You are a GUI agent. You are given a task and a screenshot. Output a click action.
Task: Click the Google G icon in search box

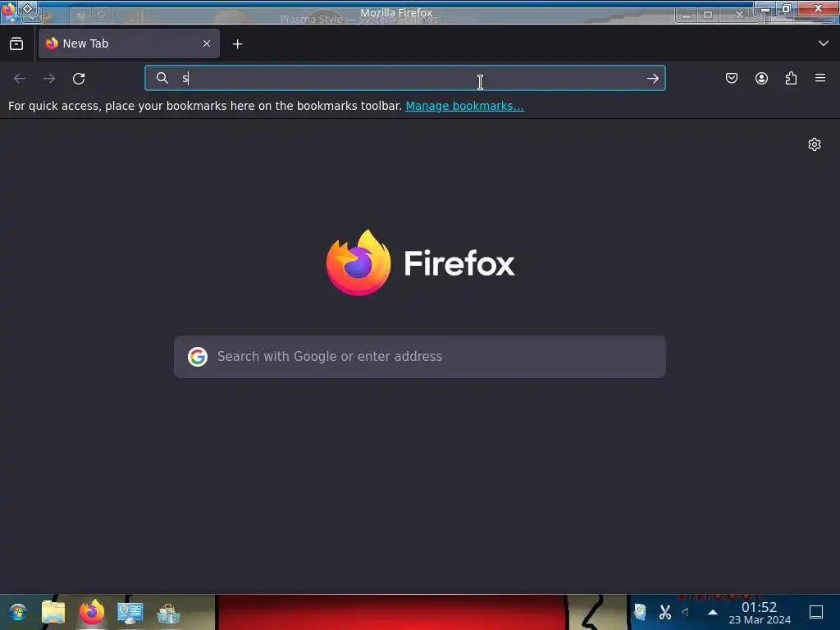198,357
